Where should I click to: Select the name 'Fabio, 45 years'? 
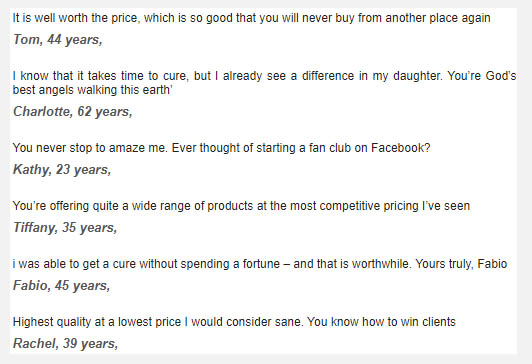(x=62, y=286)
